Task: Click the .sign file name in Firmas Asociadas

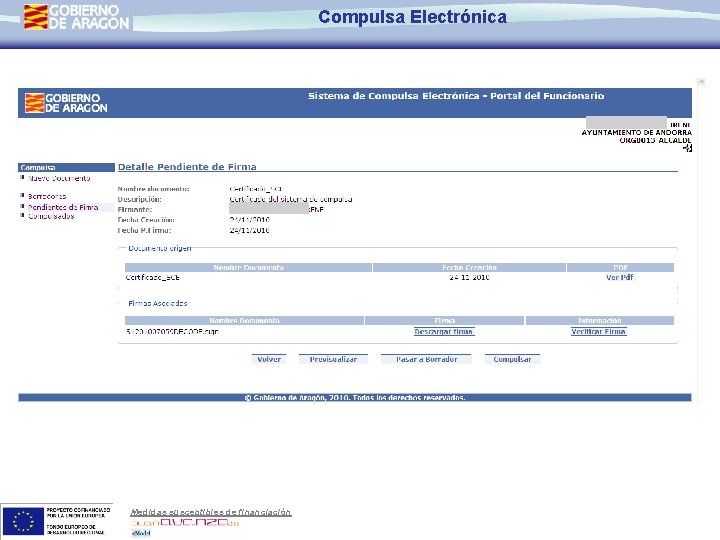Action: [x=172, y=332]
